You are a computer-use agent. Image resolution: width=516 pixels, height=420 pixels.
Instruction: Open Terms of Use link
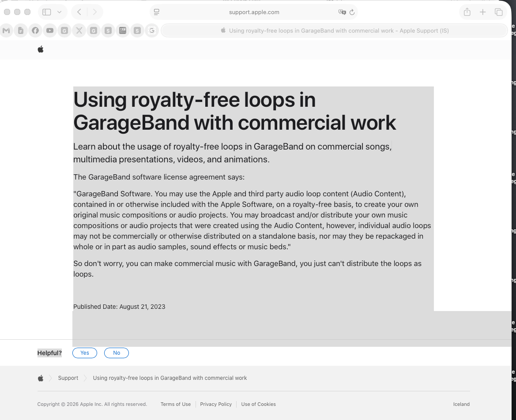click(x=175, y=404)
